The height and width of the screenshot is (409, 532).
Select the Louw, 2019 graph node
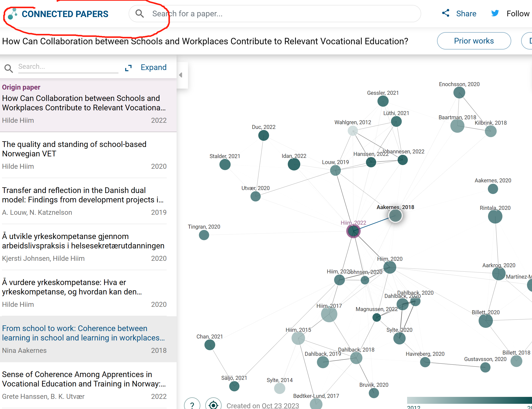(x=335, y=170)
